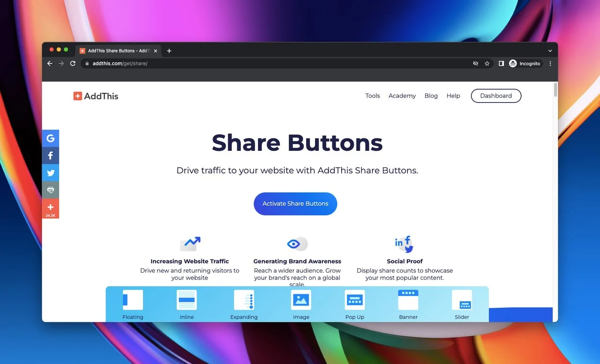Click the 'Generating Brand Awareness' heading
600x364 pixels.
tap(297, 261)
